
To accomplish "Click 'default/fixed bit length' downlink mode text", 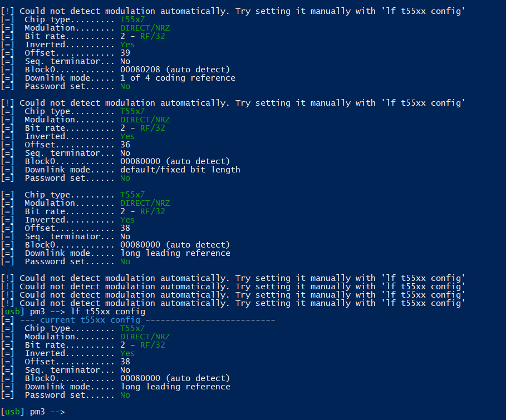I will pyautogui.click(x=180, y=170).
